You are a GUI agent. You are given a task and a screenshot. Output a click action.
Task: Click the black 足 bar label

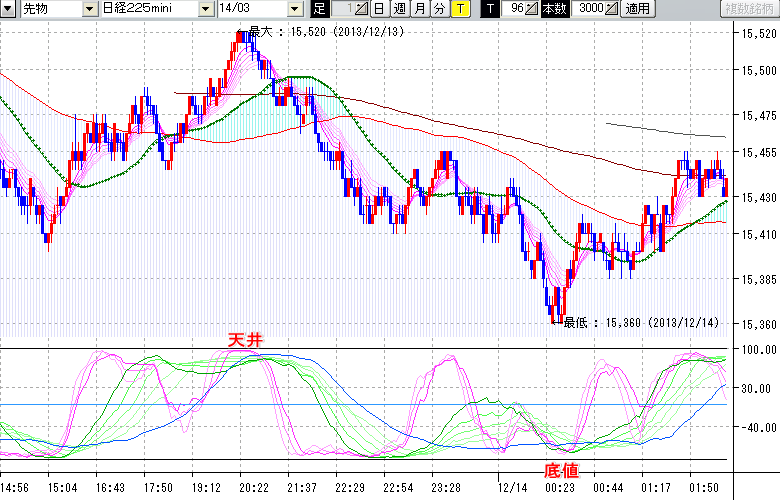click(319, 9)
